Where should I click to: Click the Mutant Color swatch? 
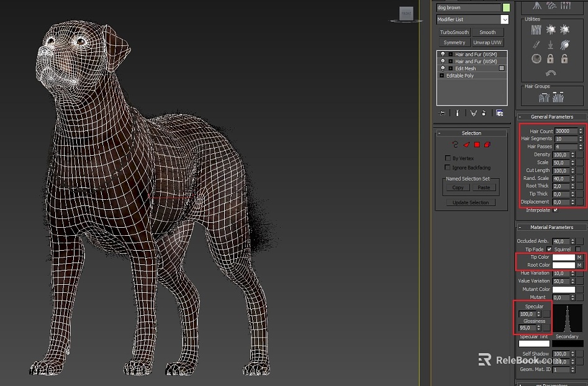[564, 289]
